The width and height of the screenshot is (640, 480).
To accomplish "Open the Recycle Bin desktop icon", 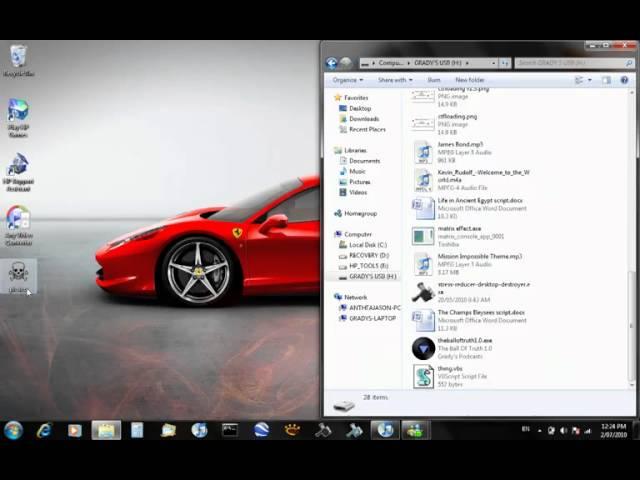I will click(x=18, y=58).
